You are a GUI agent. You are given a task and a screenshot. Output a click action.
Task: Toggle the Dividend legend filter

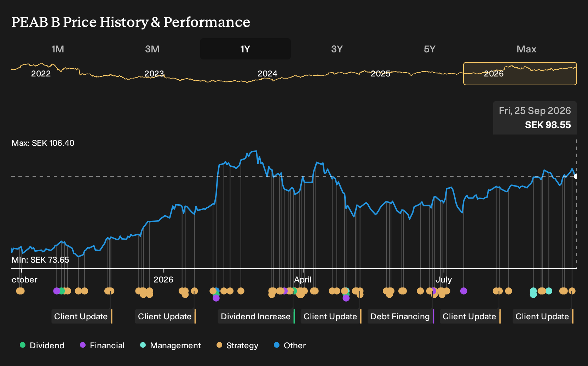coord(42,345)
